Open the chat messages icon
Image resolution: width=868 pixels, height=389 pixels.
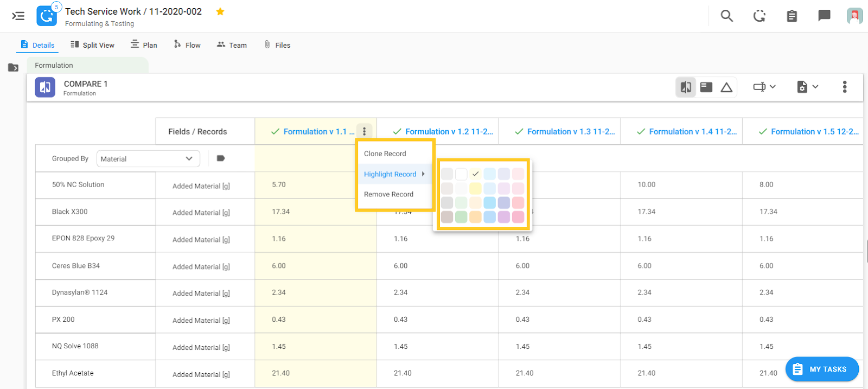(x=824, y=16)
